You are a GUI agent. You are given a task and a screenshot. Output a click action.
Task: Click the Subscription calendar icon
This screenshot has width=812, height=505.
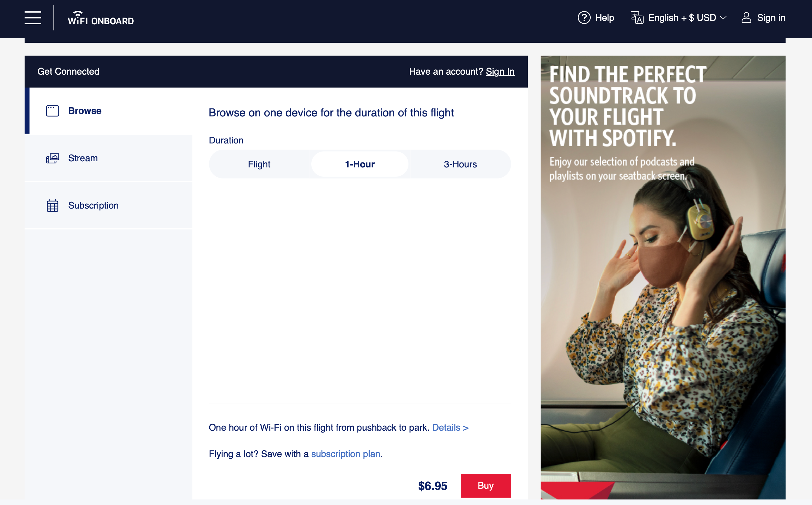[x=53, y=206]
